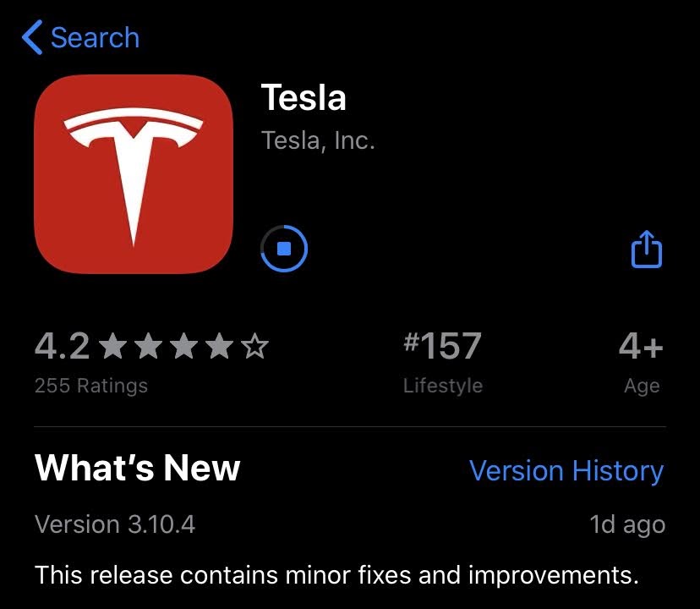Tap the What's New heading
Image resolution: width=700 pixels, height=609 pixels.
coord(138,468)
